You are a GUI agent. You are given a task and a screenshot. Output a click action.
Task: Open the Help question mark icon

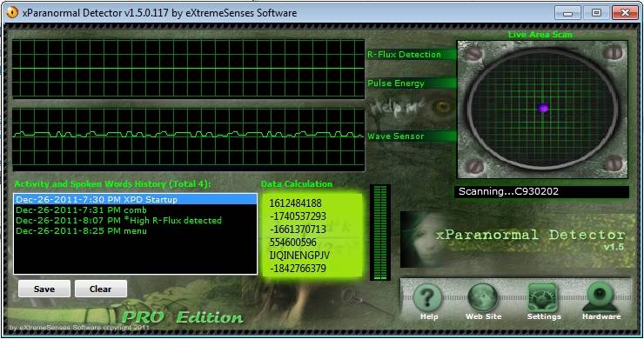[x=427, y=297]
